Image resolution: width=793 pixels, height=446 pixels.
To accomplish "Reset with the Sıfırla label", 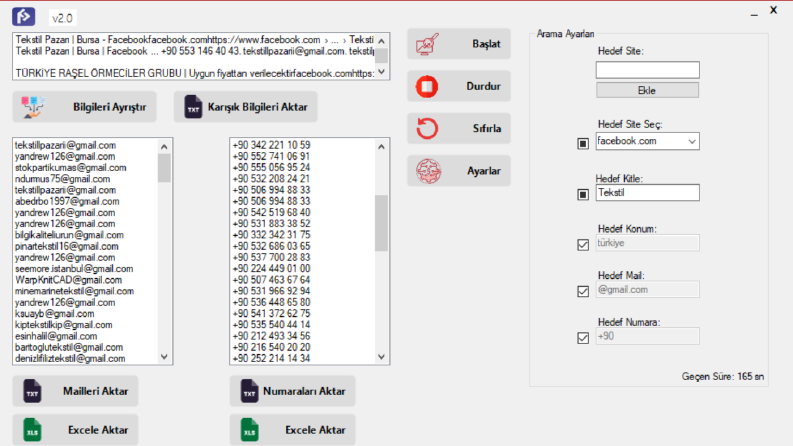I will (x=487, y=128).
